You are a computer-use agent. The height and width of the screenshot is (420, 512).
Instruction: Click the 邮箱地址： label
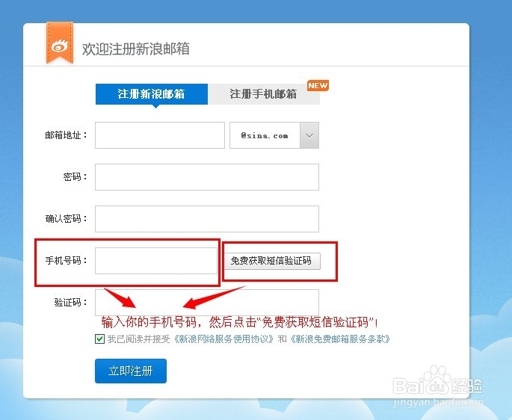point(67,135)
